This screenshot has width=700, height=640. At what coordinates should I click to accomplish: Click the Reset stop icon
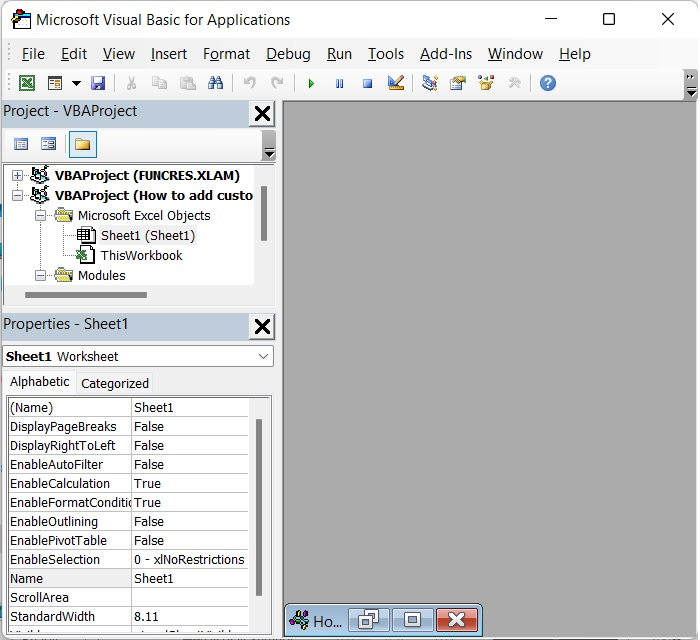tap(367, 83)
